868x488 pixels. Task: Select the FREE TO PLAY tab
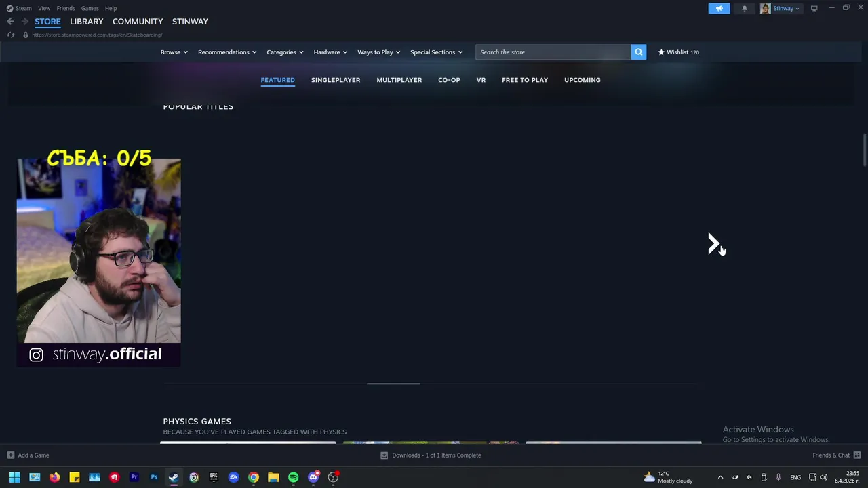tap(525, 80)
